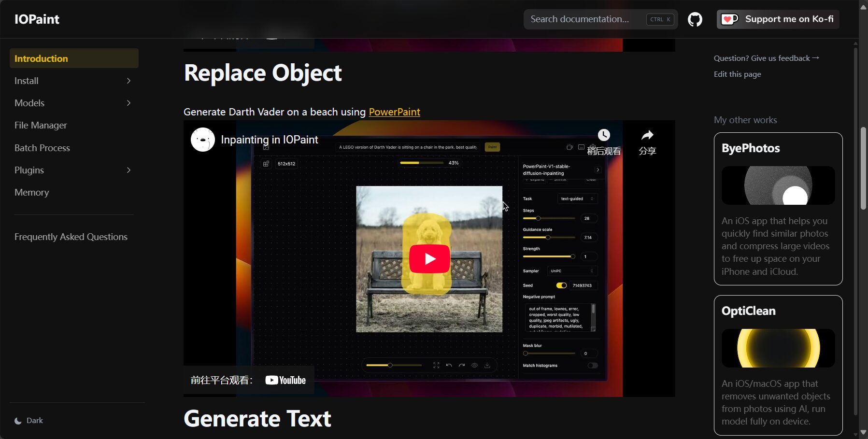This screenshot has height=439, width=868.
Task: Click the Replace Object heading
Action: [263, 73]
